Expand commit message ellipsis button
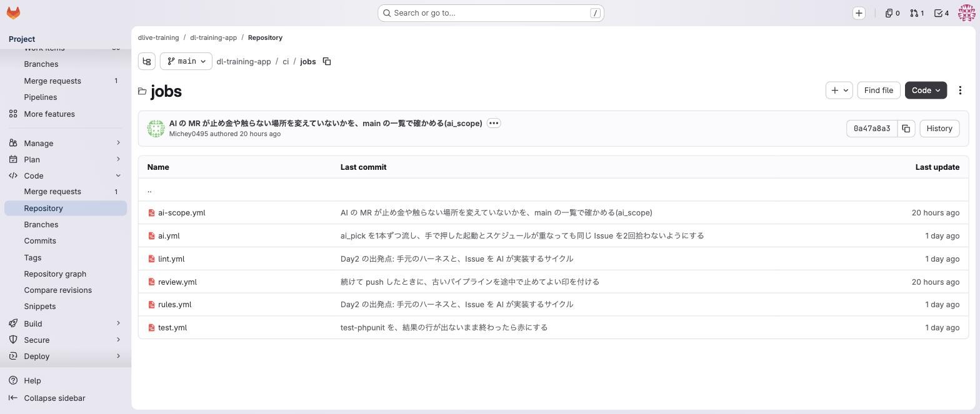980x414 pixels. pyautogui.click(x=494, y=123)
